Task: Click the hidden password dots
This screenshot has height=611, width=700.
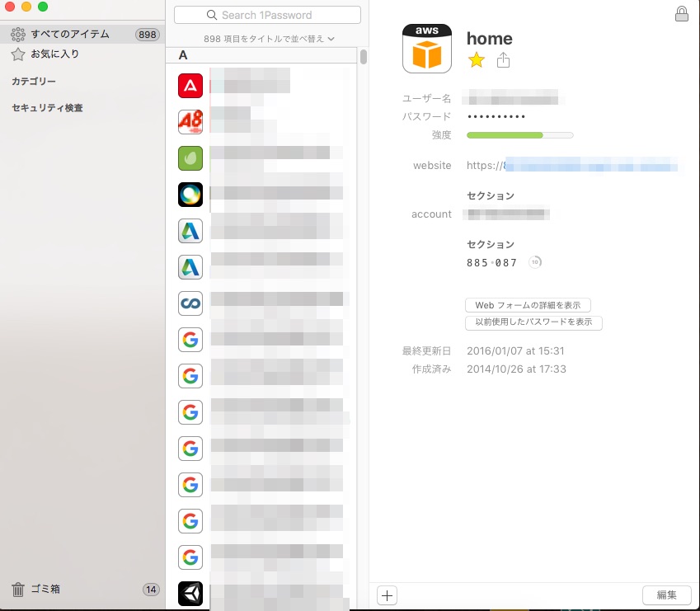Action: point(496,117)
